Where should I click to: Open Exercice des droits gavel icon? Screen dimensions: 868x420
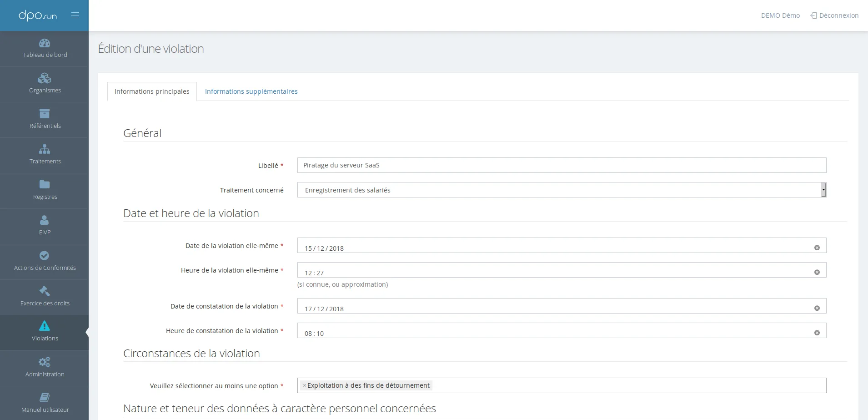click(x=45, y=291)
